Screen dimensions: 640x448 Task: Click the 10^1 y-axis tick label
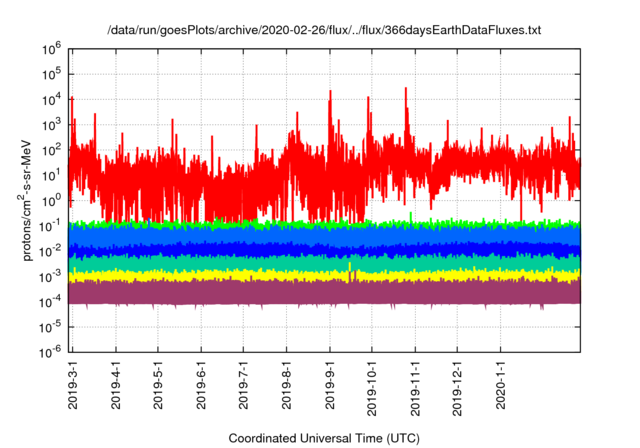[x=51, y=175]
